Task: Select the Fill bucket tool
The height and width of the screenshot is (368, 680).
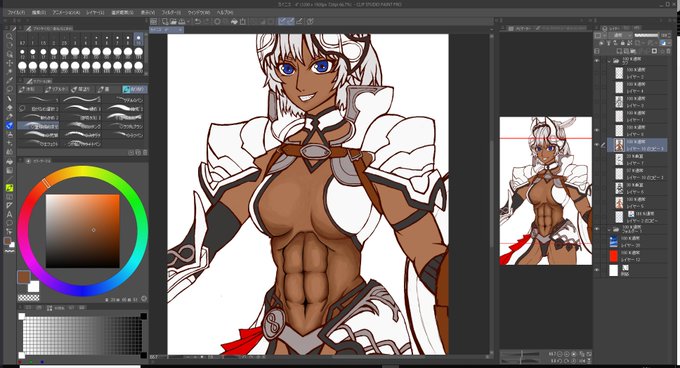Action: click(x=10, y=161)
